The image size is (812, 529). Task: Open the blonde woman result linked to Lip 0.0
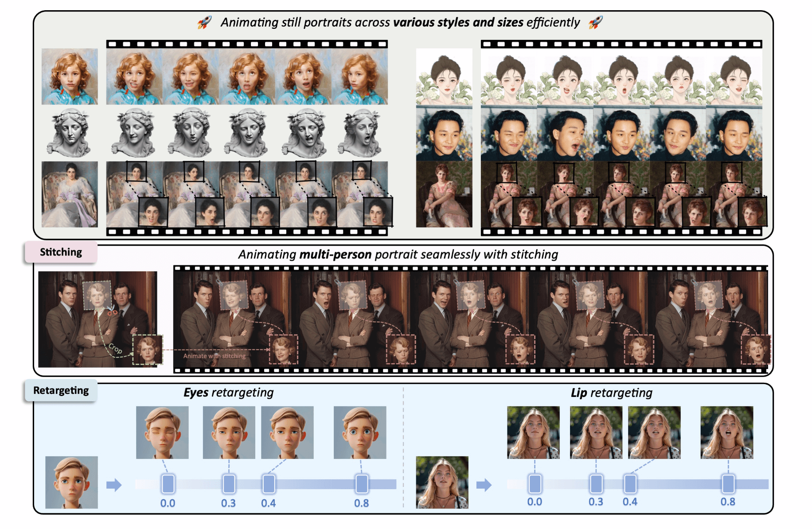coord(533,432)
